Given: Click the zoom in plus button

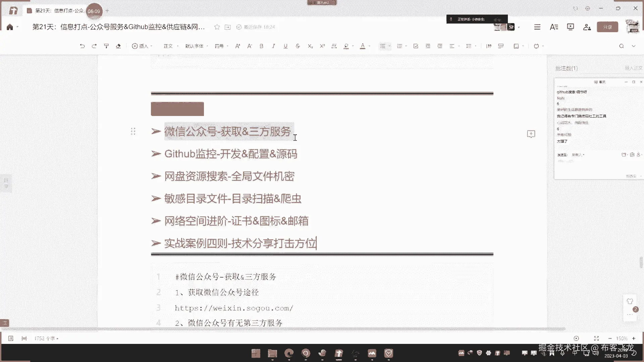Looking at the screenshot, I should tap(634, 339).
